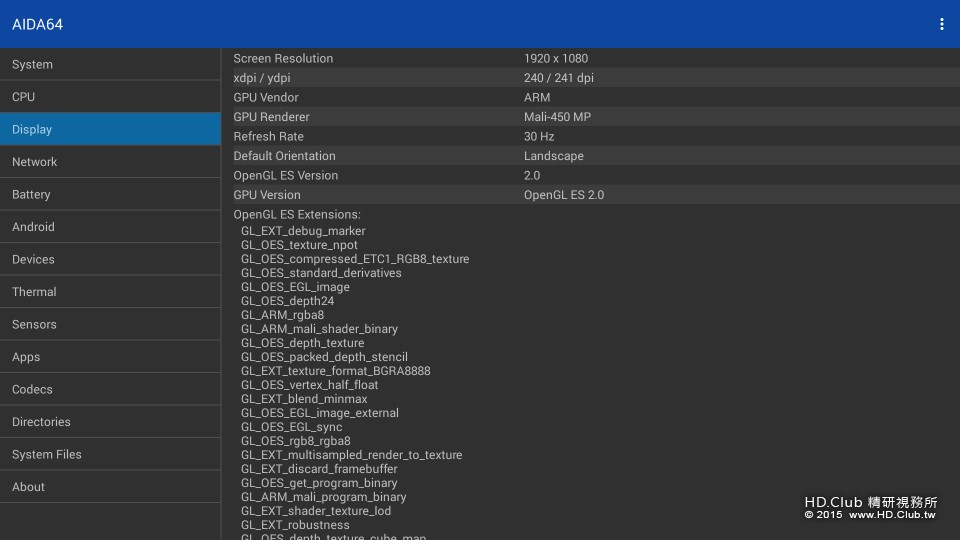Select the CPU category

pos(110,97)
